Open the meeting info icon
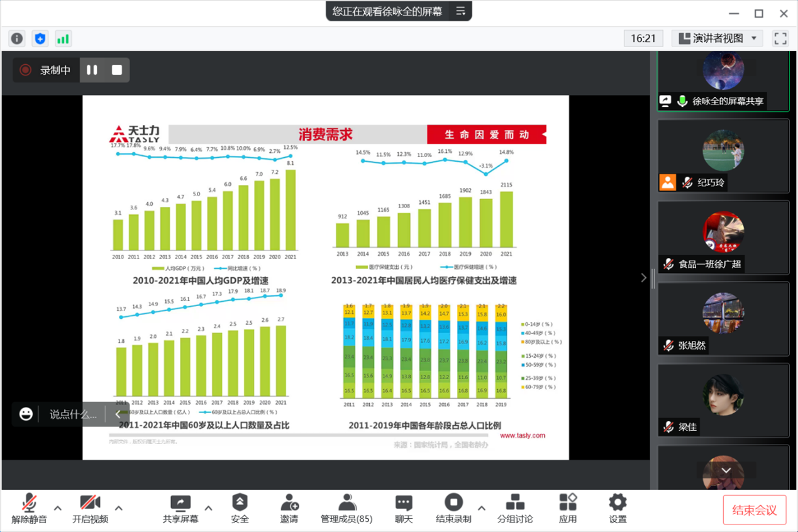Screen dimensions: 798x532 tap(17, 38)
